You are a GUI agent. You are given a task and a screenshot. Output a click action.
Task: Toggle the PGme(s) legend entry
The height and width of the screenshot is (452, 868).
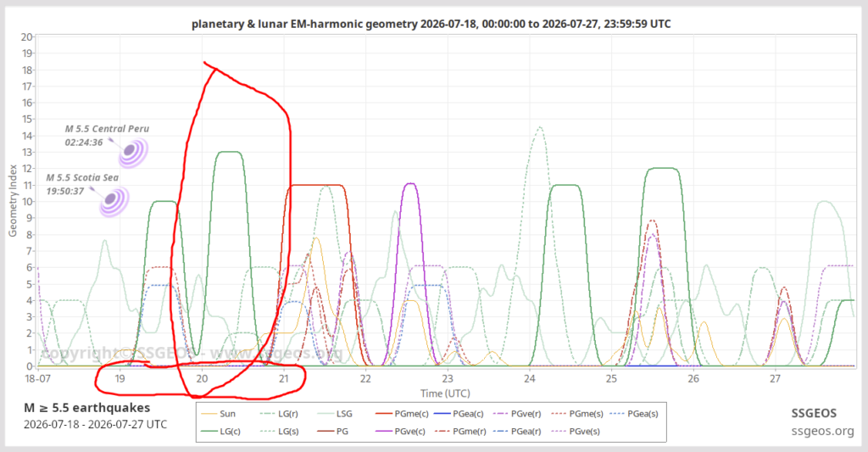click(x=576, y=414)
